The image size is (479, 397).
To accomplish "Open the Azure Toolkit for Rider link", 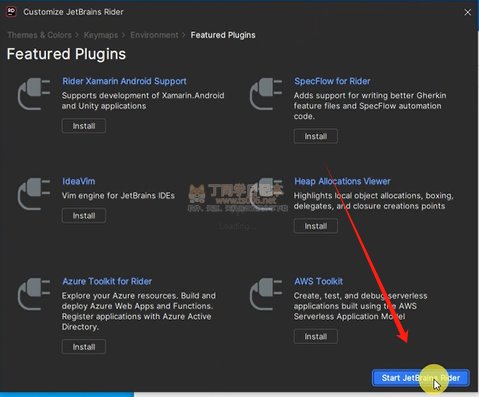I will coord(107,281).
